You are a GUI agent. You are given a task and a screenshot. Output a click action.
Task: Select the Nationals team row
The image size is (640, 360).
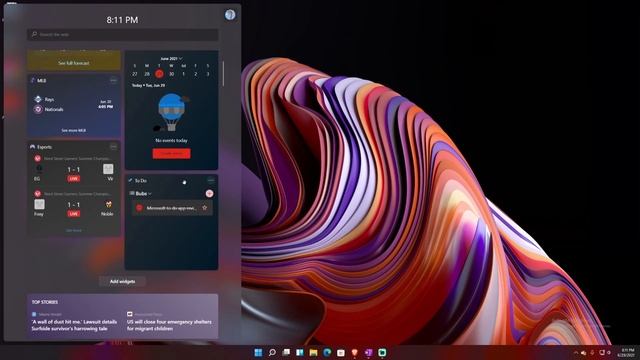(x=49, y=109)
